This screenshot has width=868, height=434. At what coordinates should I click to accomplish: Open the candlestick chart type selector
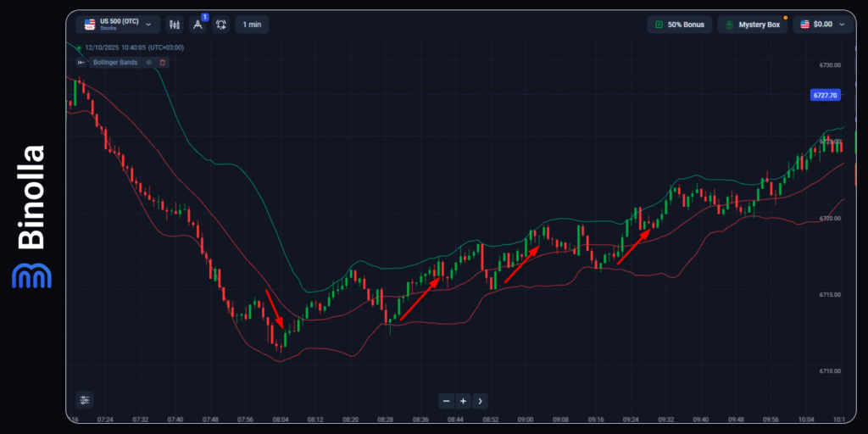pyautogui.click(x=175, y=25)
